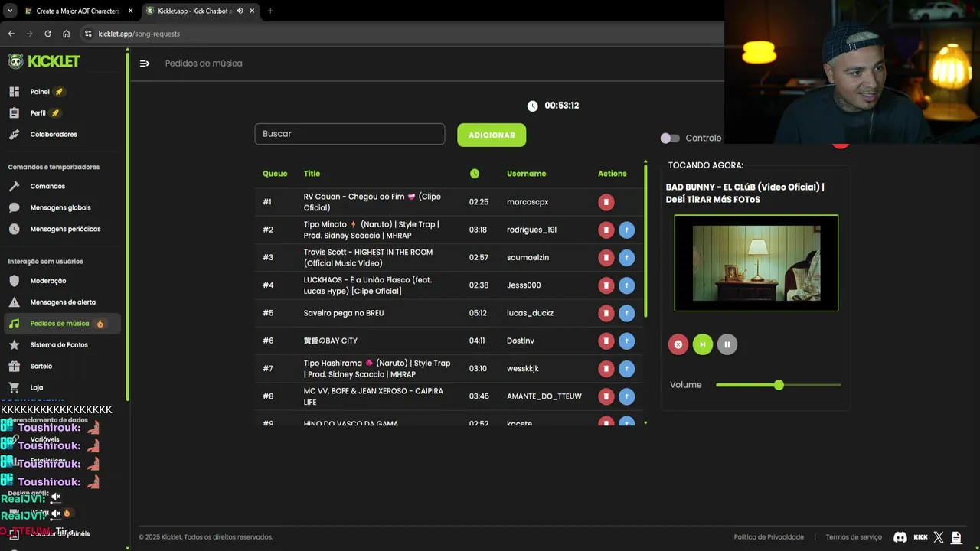Collapse the sidebar with the menu icon
This screenshot has width=980, height=551.
[x=145, y=64]
